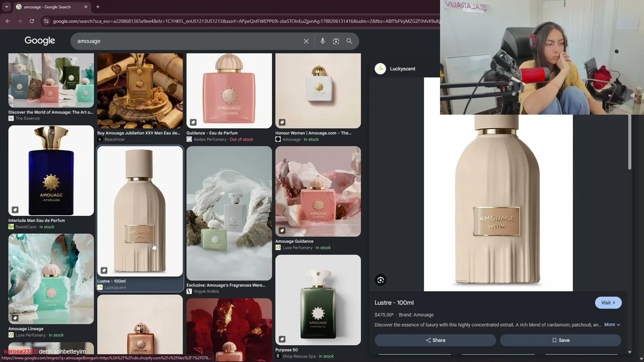Click the Brand: Amouage text
644x362 pixels.
pyautogui.click(x=416, y=315)
